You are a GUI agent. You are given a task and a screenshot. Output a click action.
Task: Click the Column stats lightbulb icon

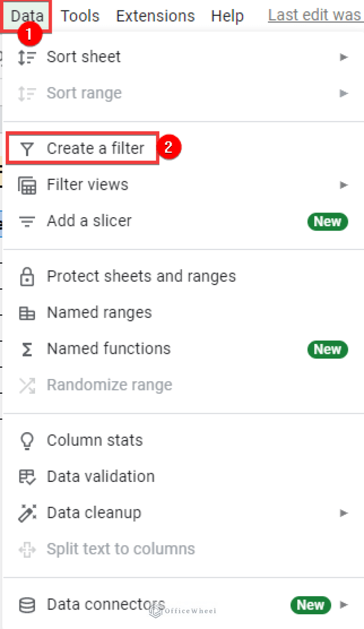click(27, 440)
